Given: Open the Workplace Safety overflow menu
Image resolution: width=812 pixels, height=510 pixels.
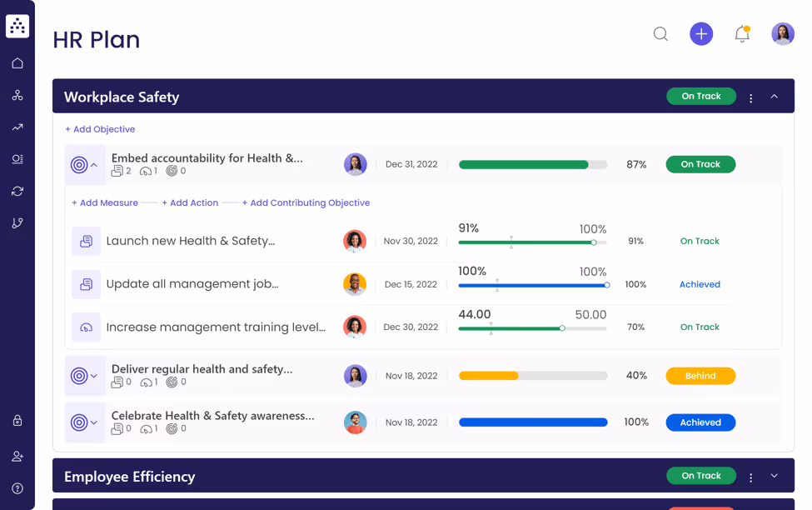Looking at the screenshot, I should point(750,96).
